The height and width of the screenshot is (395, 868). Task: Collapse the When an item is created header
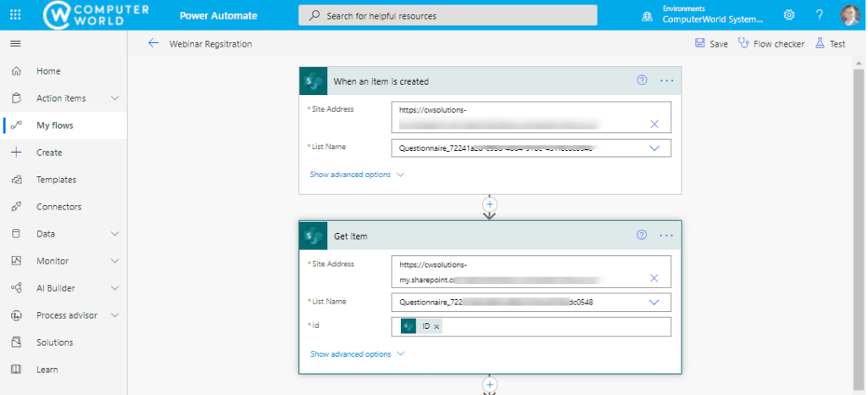[x=490, y=81]
